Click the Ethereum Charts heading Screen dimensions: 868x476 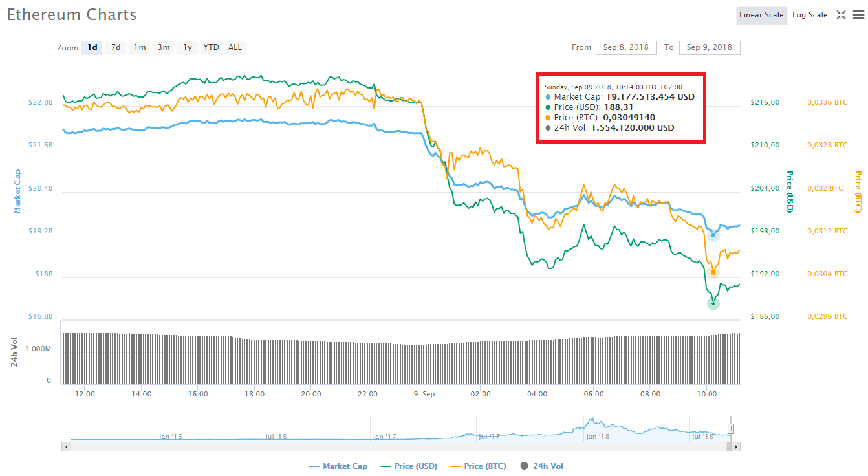coord(72,14)
